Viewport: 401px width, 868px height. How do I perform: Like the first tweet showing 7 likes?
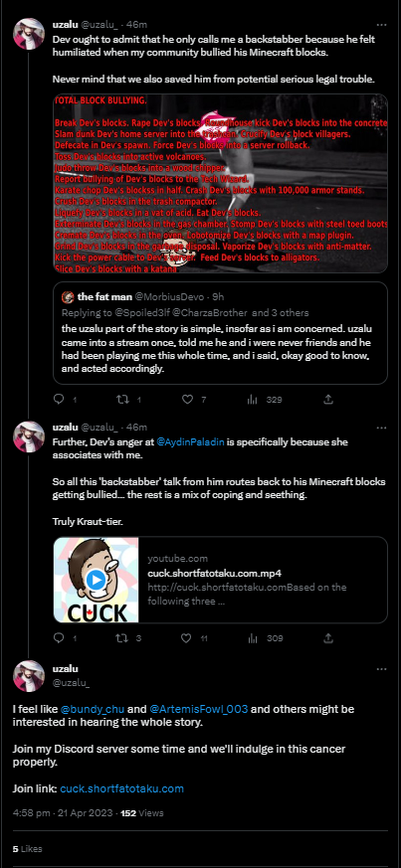pyautogui.click(x=187, y=399)
